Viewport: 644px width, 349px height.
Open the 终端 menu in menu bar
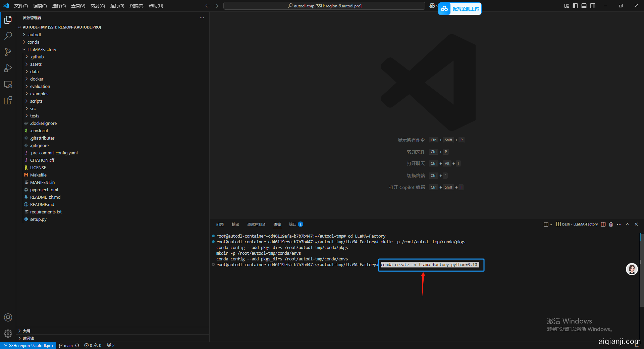tap(136, 6)
